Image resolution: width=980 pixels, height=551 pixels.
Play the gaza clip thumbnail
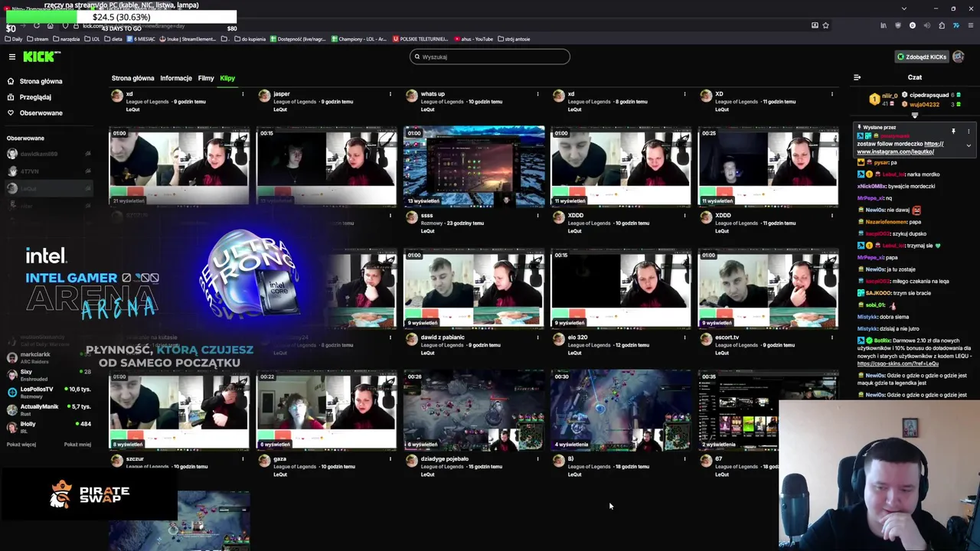tap(327, 410)
